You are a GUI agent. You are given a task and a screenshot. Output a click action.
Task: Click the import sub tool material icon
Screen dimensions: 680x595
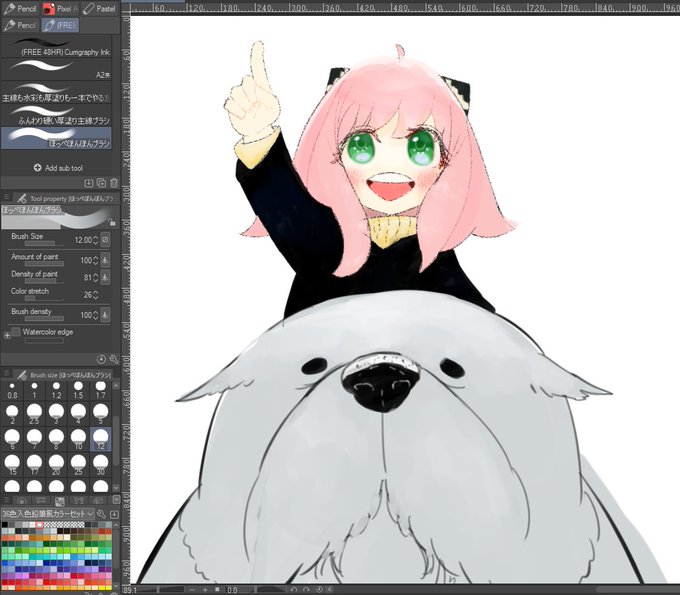pyautogui.click(x=88, y=183)
